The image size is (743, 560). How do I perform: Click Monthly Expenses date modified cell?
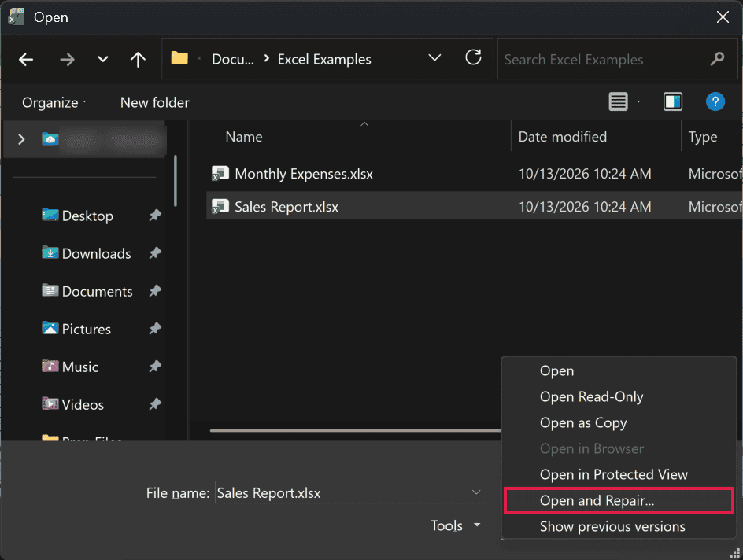pos(585,174)
